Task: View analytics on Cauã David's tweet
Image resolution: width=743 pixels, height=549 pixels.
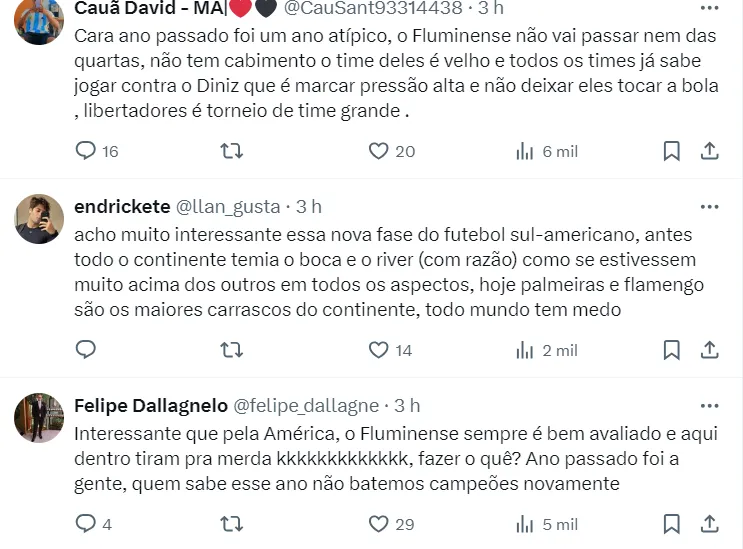Action: coord(525,151)
